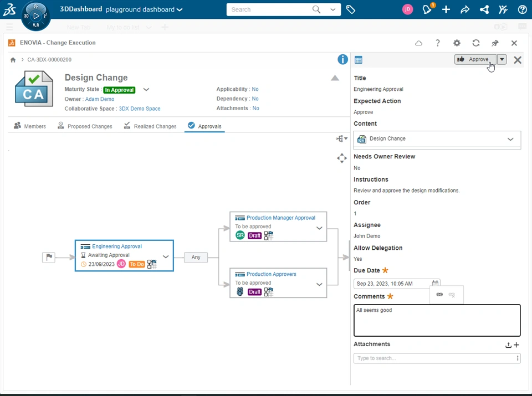
Task: Focus the top Search field
Action: coord(270,9)
